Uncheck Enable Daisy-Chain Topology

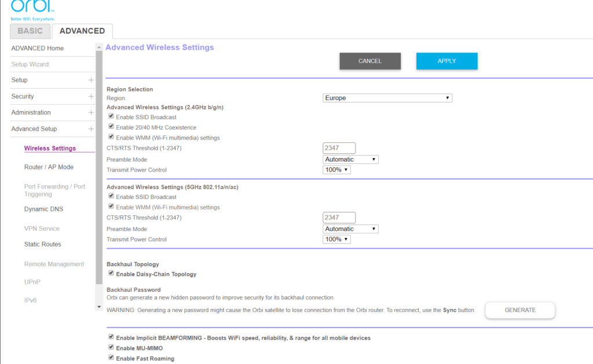[111, 274]
